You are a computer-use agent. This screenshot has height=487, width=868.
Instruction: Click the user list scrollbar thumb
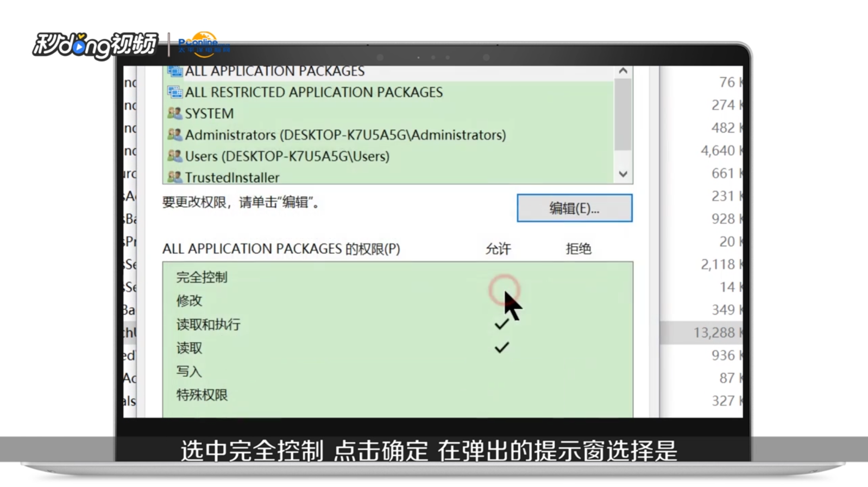(x=623, y=115)
